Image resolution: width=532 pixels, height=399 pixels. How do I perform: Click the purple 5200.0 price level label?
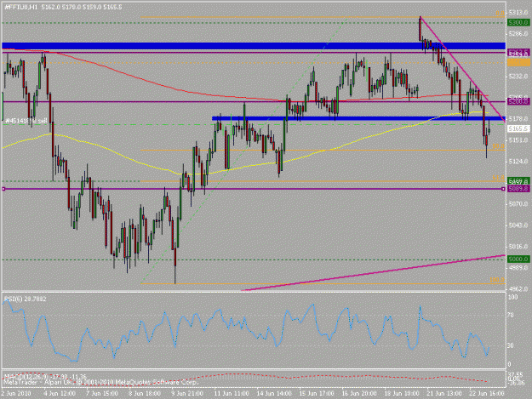click(518, 102)
